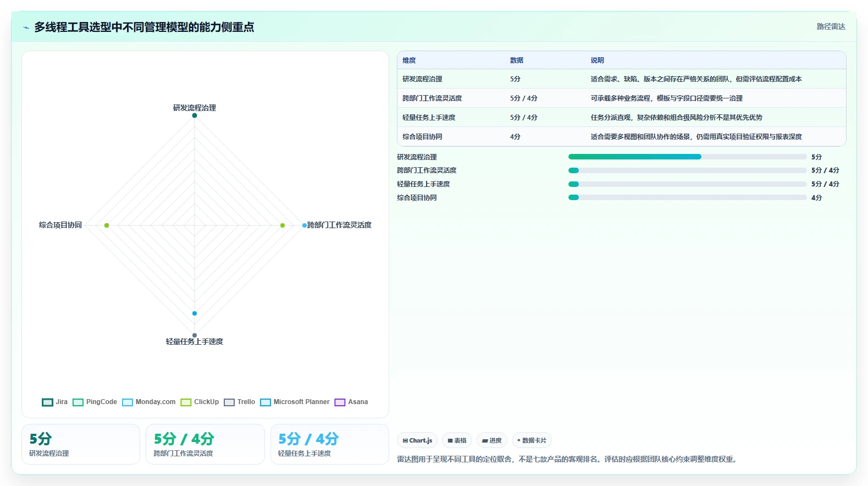868x486 pixels.
Task: Click the 跨部门工作流灵活度 progress bar
Action: (687, 170)
